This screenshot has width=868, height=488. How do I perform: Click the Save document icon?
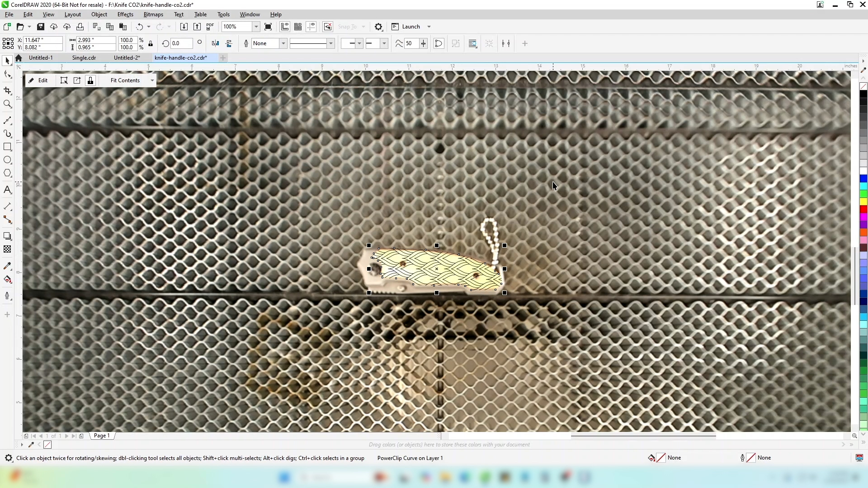[41, 27]
